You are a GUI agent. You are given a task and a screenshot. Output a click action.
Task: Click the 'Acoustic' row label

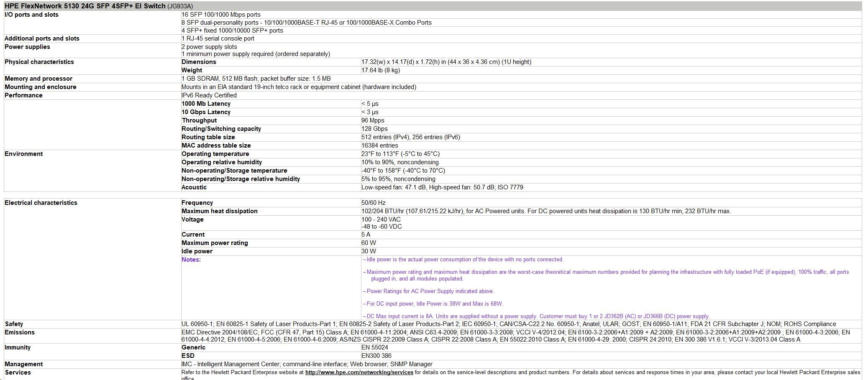(x=194, y=187)
